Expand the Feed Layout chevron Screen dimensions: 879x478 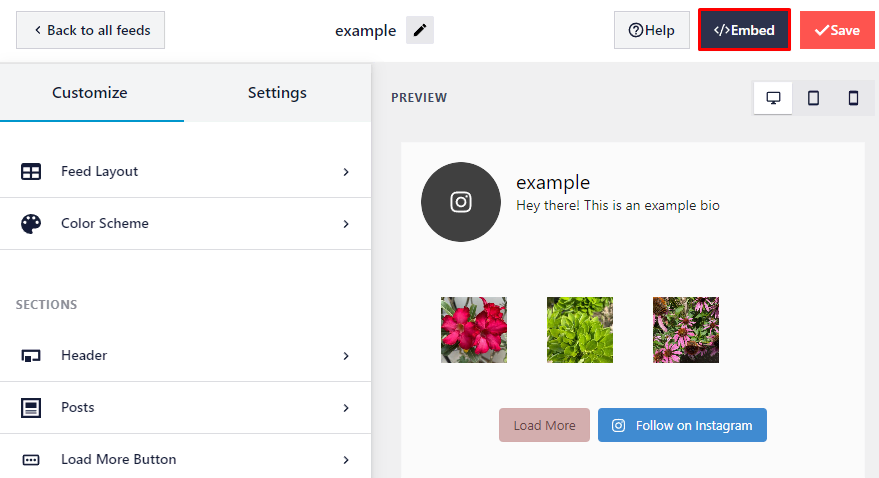pyautogui.click(x=346, y=172)
